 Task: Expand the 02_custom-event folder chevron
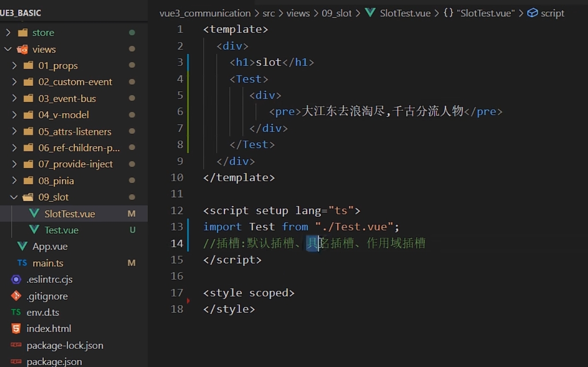click(14, 82)
